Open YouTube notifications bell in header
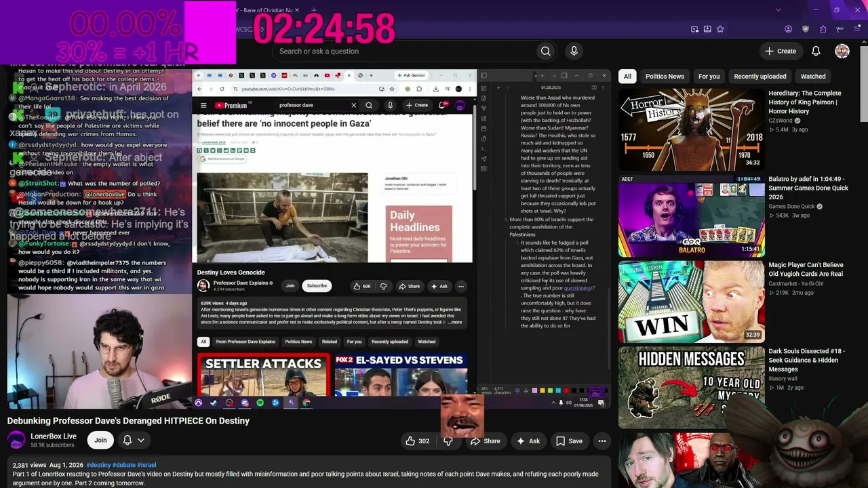The width and height of the screenshot is (868, 488). click(x=816, y=51)
